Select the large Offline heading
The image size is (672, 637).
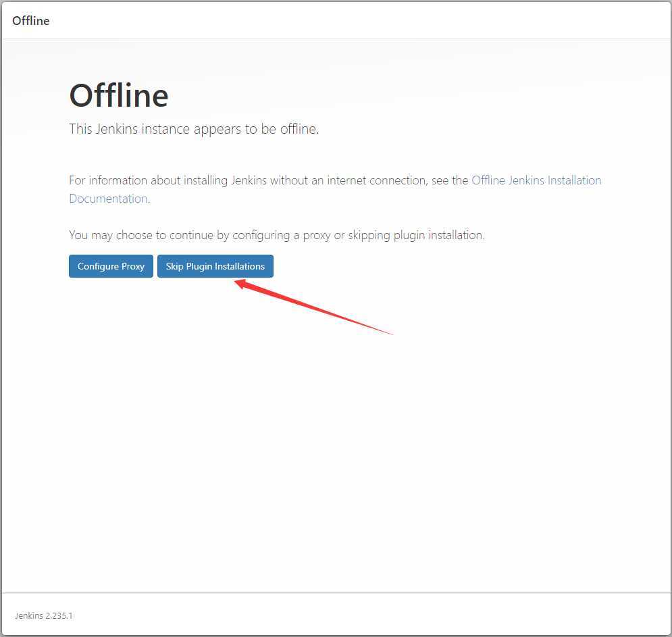(119, 96)
